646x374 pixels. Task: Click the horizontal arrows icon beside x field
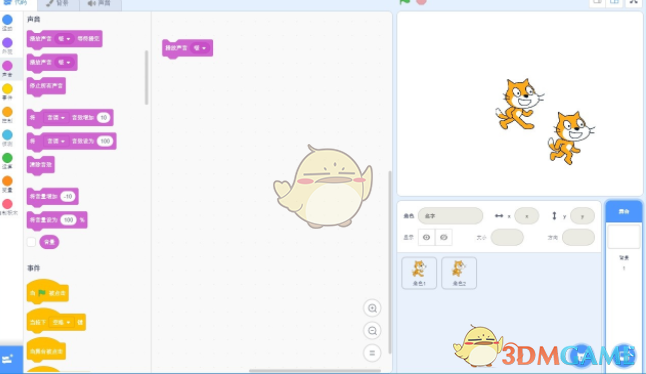499,216
